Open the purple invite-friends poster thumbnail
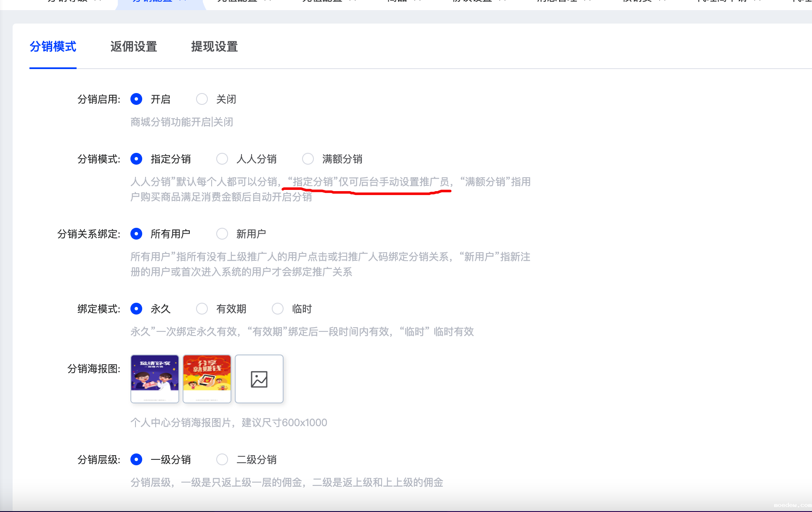 155,379
